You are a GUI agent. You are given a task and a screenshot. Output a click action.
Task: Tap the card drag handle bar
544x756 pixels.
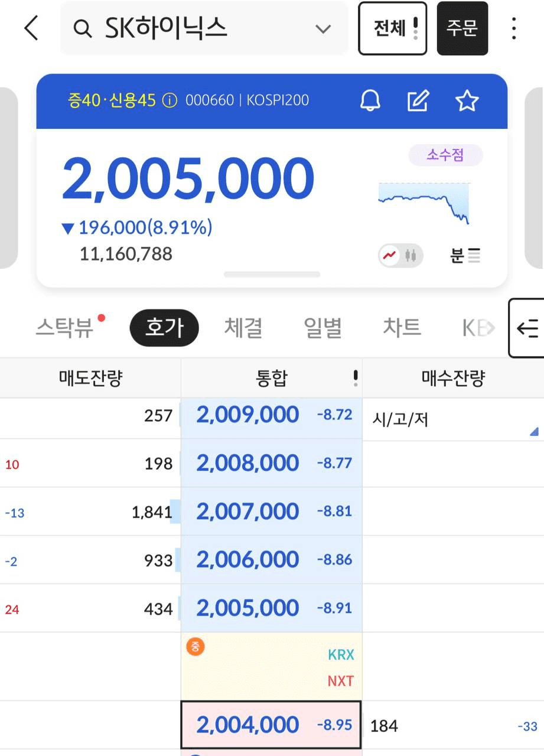(272, 274)
